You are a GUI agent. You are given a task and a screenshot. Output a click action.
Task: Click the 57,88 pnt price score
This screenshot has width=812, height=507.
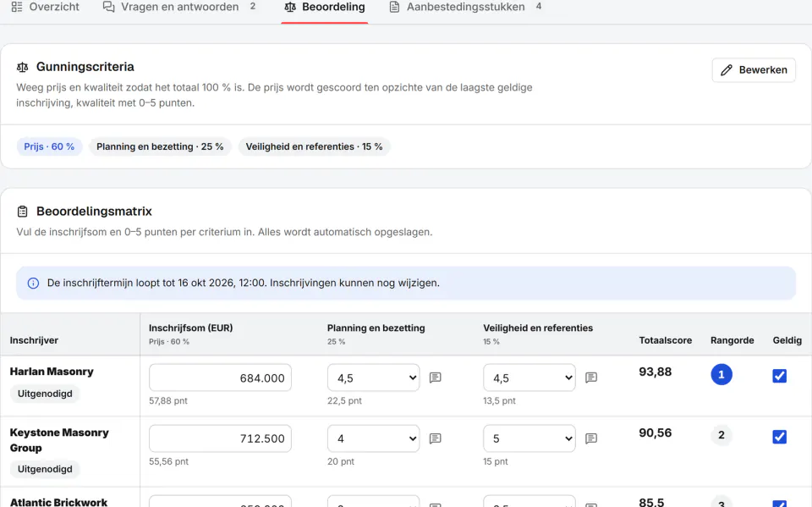tap(168, 400)
